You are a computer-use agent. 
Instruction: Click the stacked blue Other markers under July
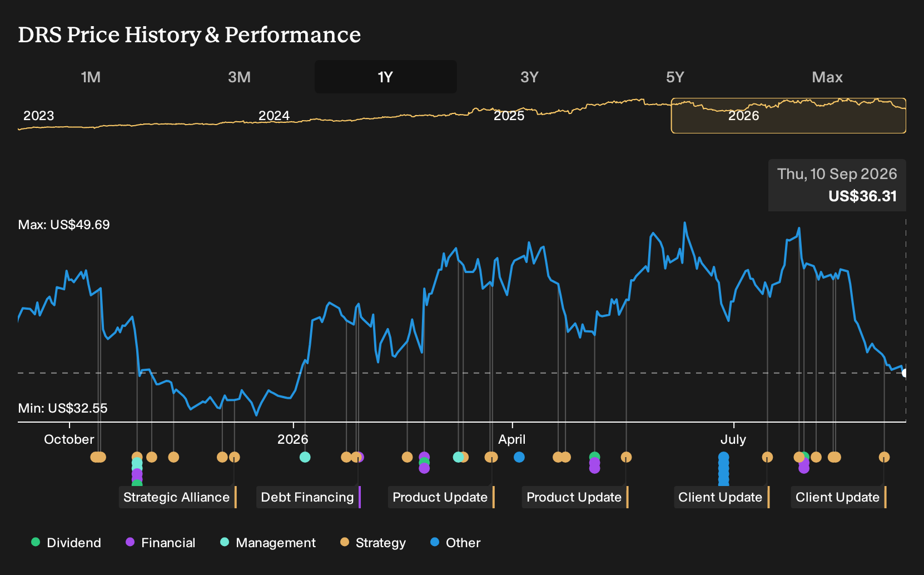click(723, 470)
